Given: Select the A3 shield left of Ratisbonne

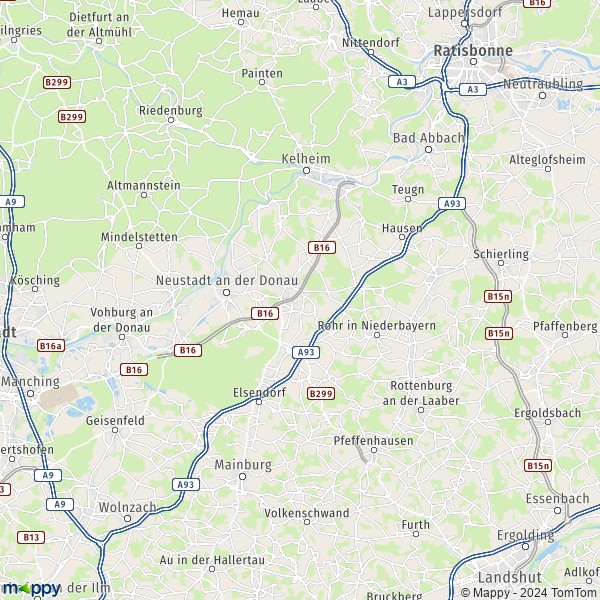Looking at the screenshot, I should (402, 82).
